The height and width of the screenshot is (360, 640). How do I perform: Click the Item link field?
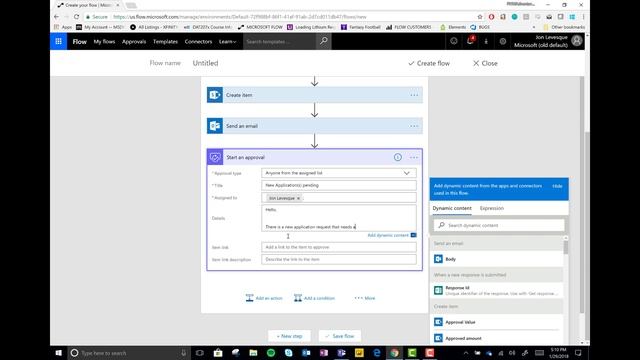pos(339,247)
